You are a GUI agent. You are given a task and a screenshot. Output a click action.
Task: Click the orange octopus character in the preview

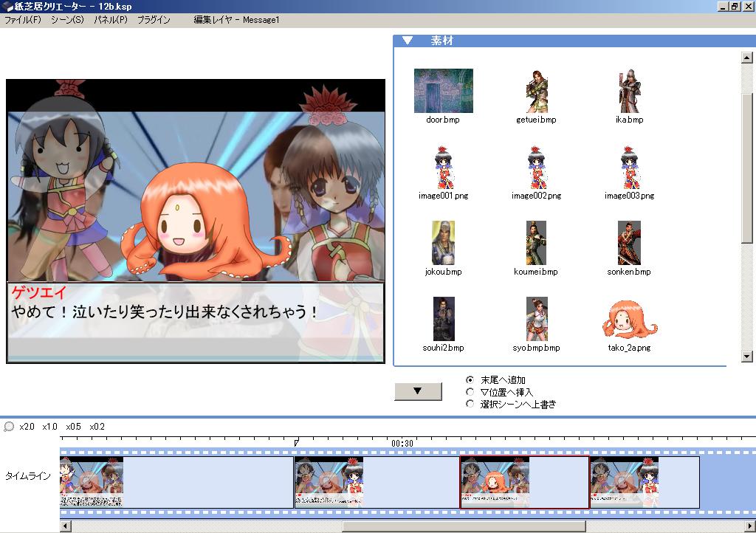[205, 221]
